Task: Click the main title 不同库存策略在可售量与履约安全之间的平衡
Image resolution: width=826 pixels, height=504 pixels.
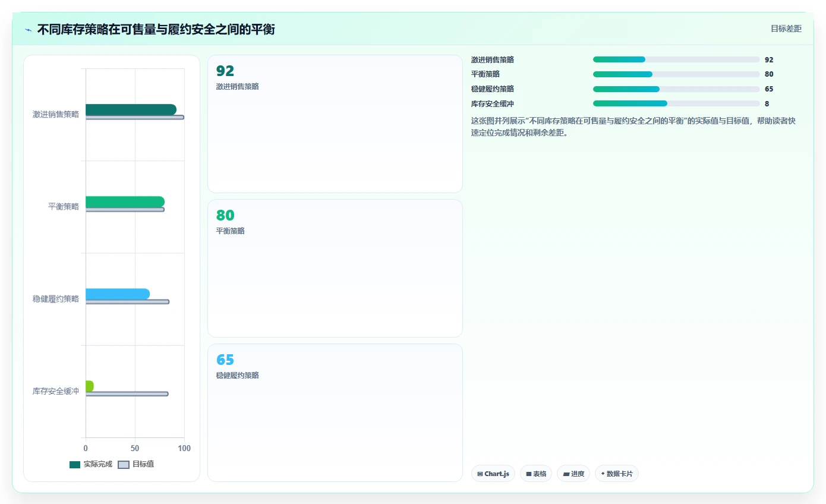Action: 156,29
